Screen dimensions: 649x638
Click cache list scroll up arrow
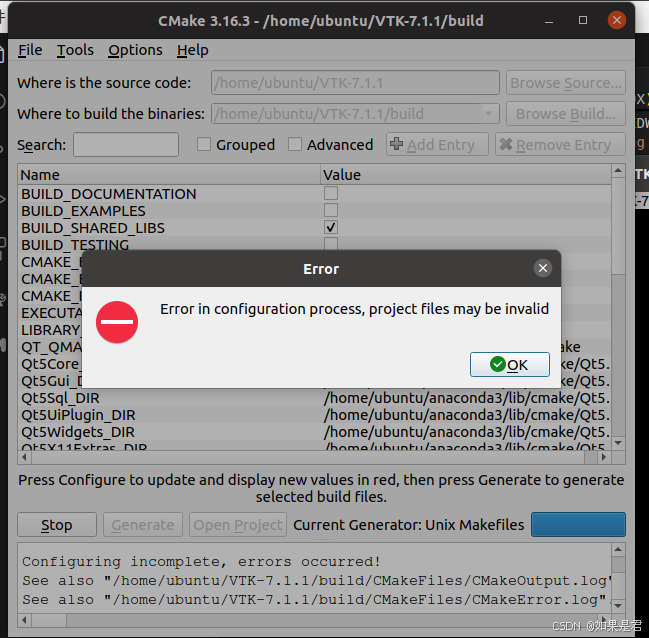(618, 170)
